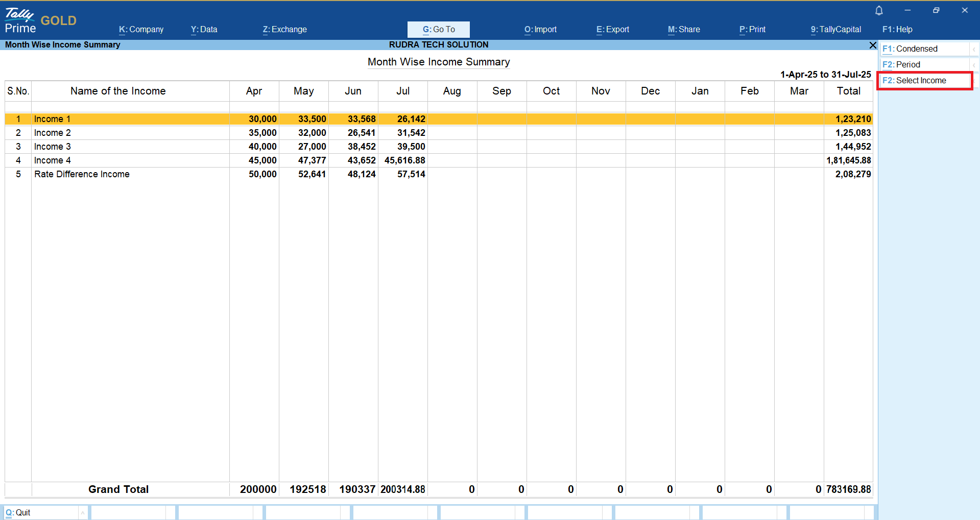The width and height of the screenshot is (980, 520).
Task: Restore down the application window
Action: [936, 10]
